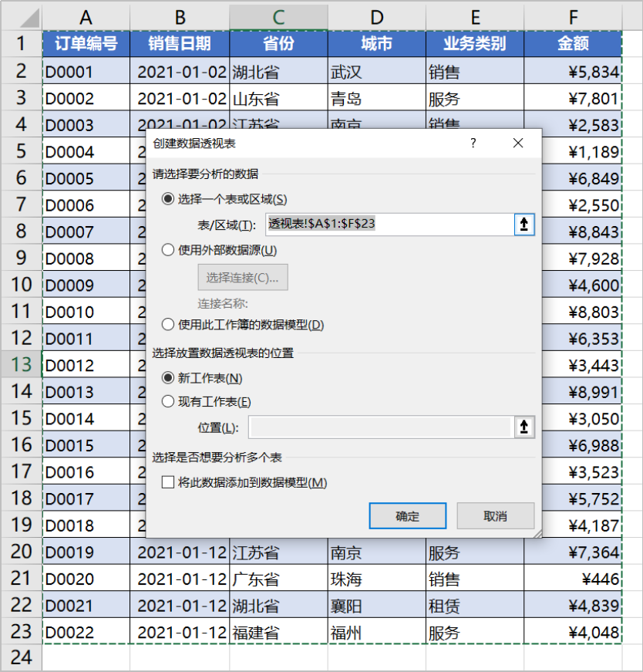Enable 将此数据添加到数据模型 checkbox
Screen dimensions: 643x672
168,482
